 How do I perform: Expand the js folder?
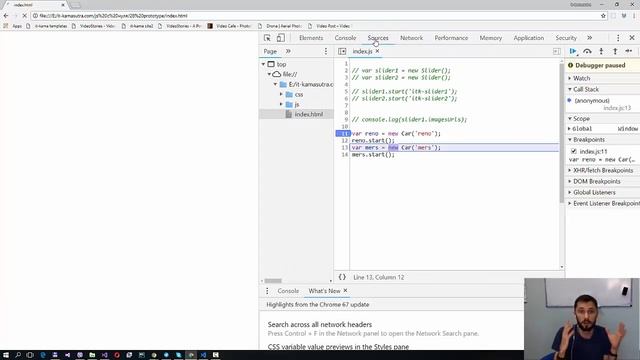pos(281,104)
